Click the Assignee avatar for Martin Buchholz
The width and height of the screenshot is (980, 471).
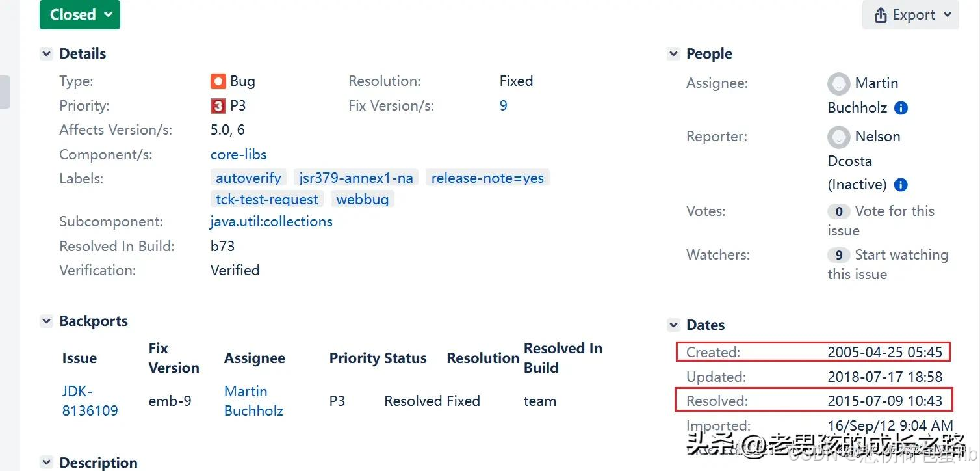(x=838, y=83)
